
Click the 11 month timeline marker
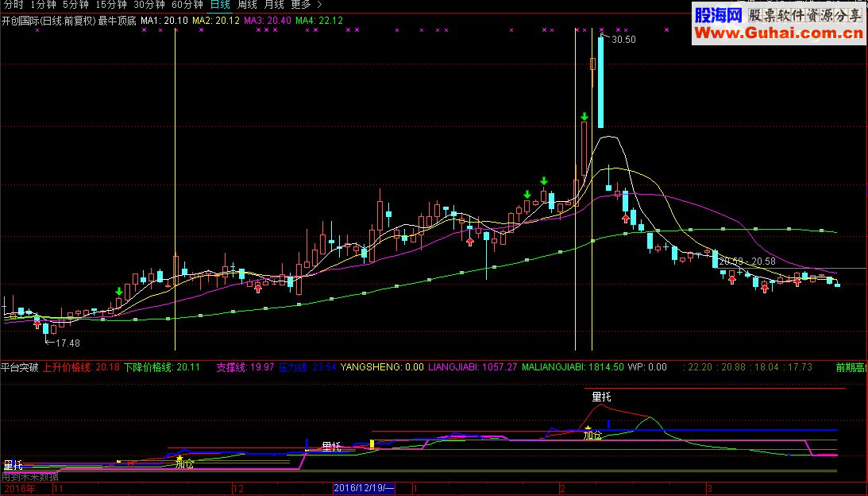coord(58,489)
